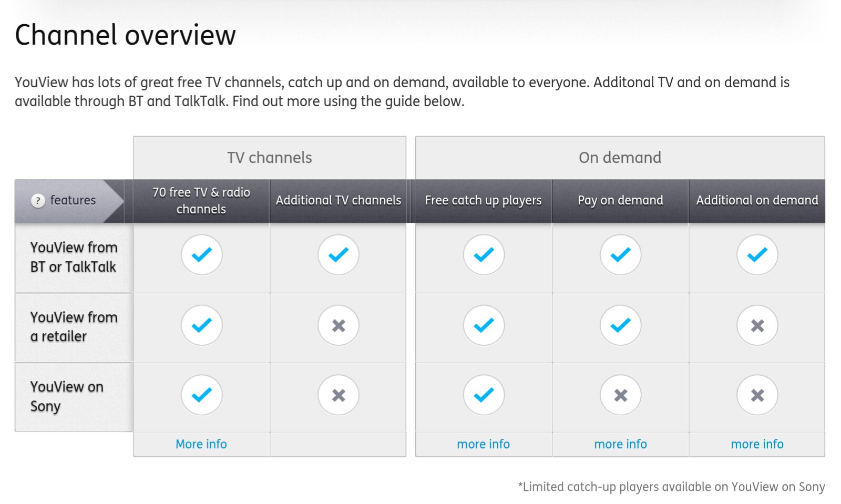Image resolution: width=841 pixels, height=504 pixels.
Task: Click BT or TalkTalk Pay on demand checkmark
Action: [x=620, y=255]
